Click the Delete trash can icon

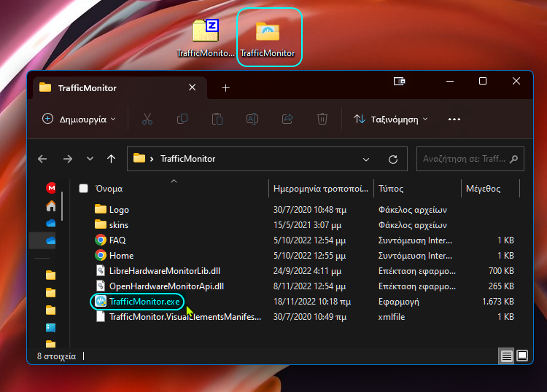point(322,119)
